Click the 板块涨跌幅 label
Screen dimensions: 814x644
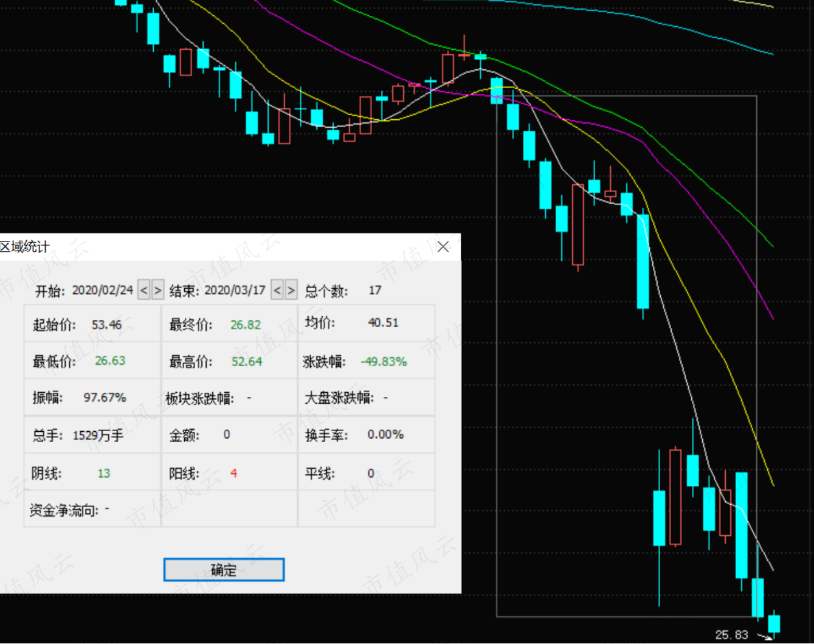pos(200,399)
